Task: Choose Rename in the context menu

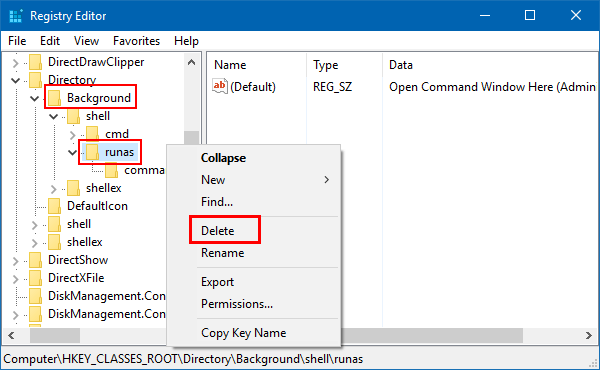Action: point(223,253)
